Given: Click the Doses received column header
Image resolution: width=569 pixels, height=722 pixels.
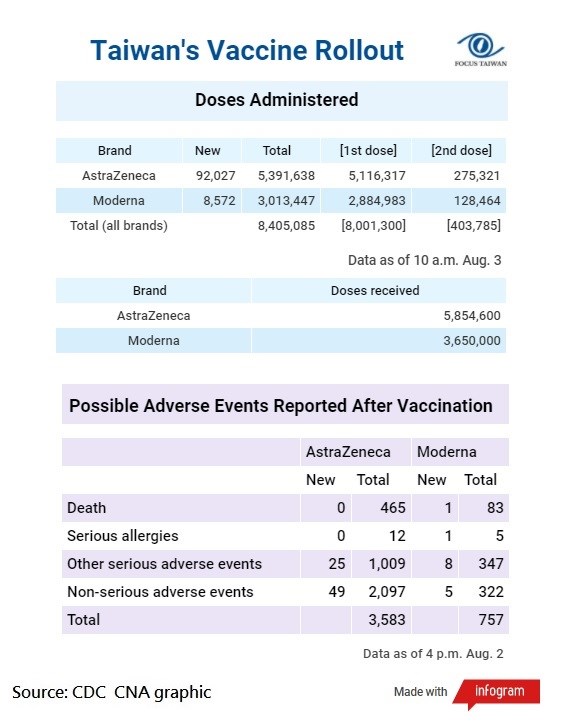Looking at the screenshot, I should [x=375, y=291].
